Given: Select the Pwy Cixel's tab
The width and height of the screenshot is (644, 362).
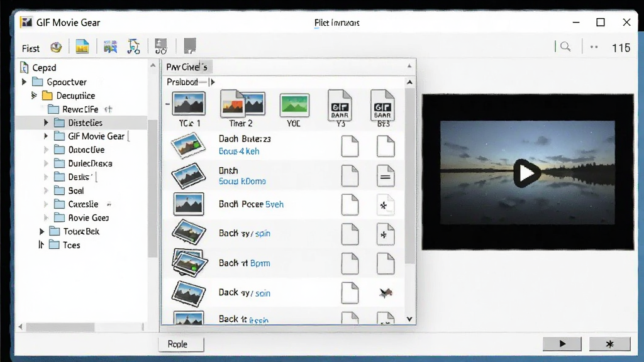Looking at the screenshot, I should click(187, 67).
